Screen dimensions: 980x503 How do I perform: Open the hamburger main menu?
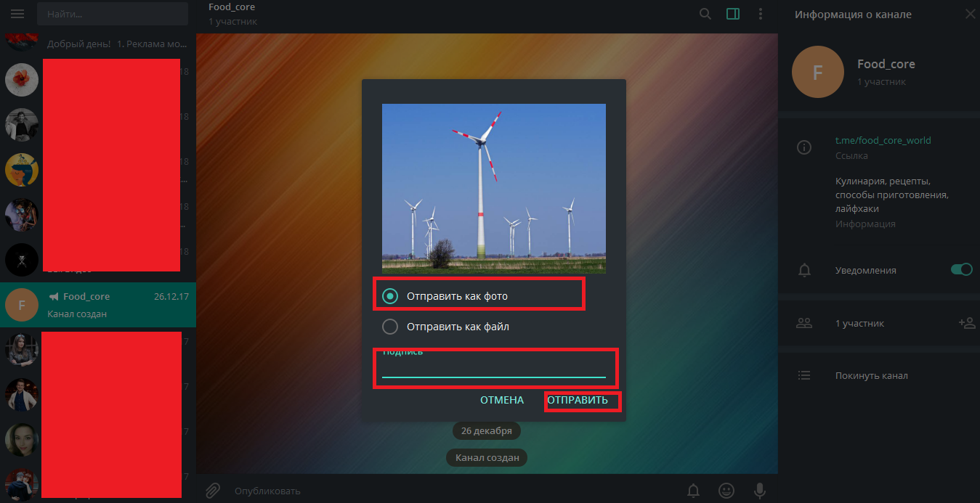tap(17, 14)
